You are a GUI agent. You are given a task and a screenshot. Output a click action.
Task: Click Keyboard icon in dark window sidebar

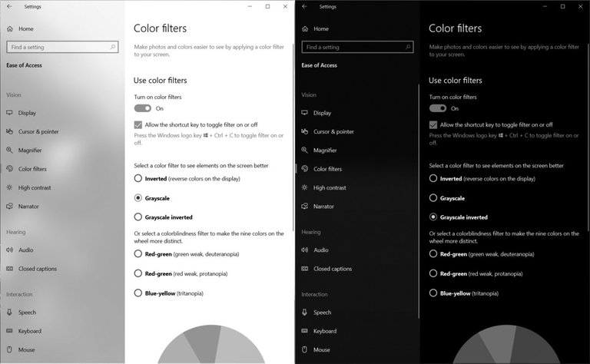pos(304,331)
